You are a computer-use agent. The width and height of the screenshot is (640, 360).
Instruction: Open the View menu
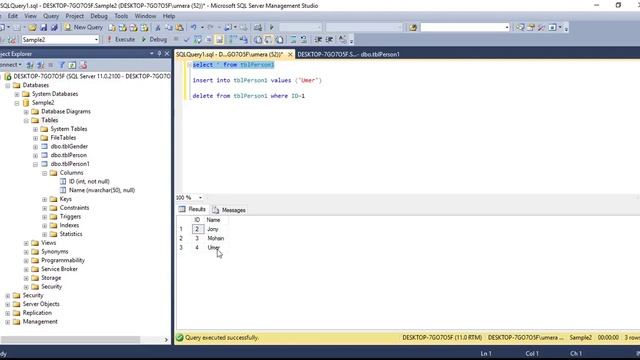[31, 16]
